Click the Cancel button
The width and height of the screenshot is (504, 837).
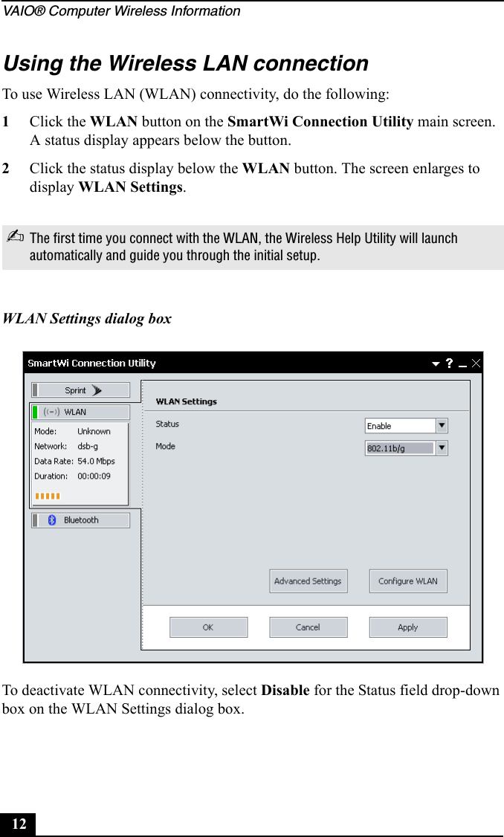click(308, 627)
